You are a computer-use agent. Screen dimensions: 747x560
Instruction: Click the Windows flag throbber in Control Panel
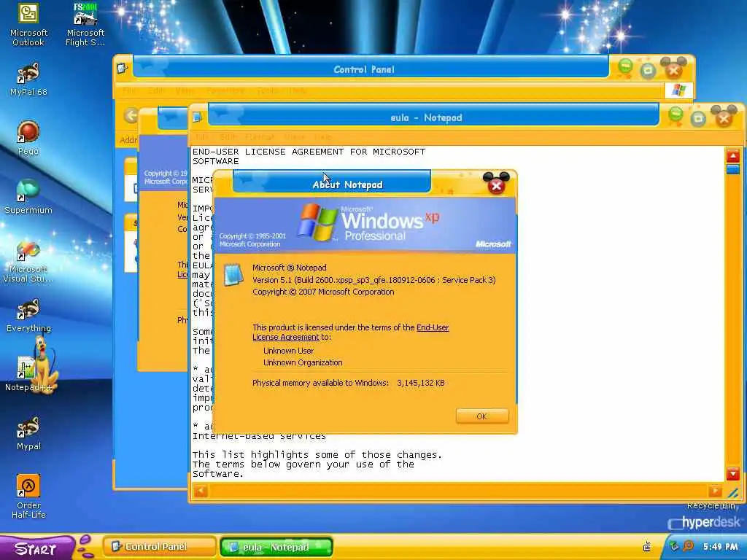[x=678, y=90]
